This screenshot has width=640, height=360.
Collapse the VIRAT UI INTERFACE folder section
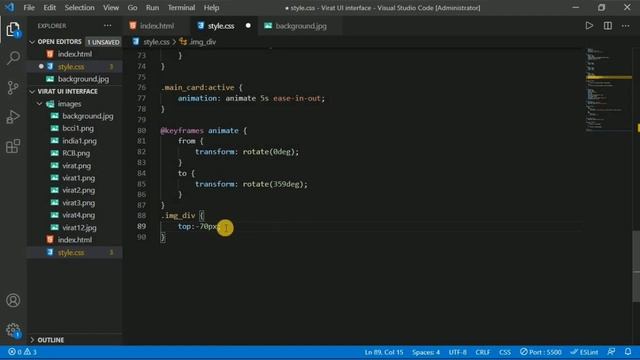[x=32, y=92]
